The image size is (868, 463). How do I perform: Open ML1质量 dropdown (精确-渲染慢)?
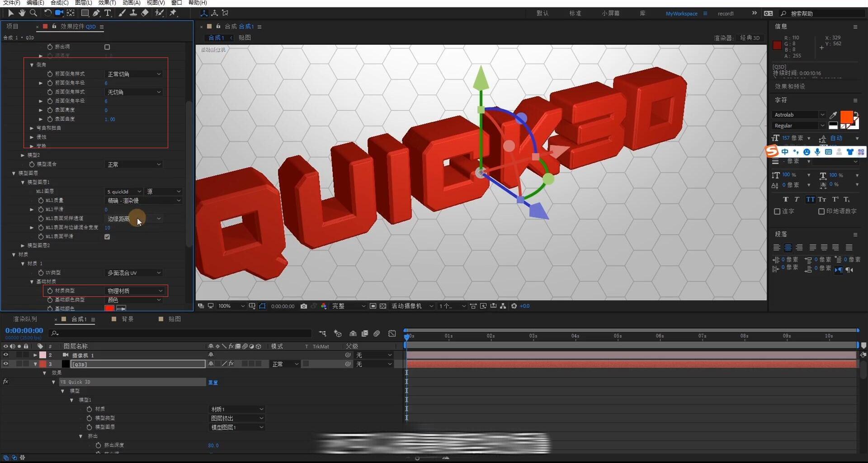point(144,201)
